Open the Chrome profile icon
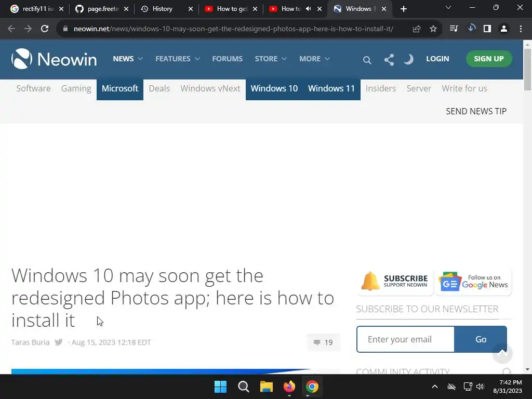Viewport: 532px width, 399px height. pyautogui.click(x=504, y=29)
